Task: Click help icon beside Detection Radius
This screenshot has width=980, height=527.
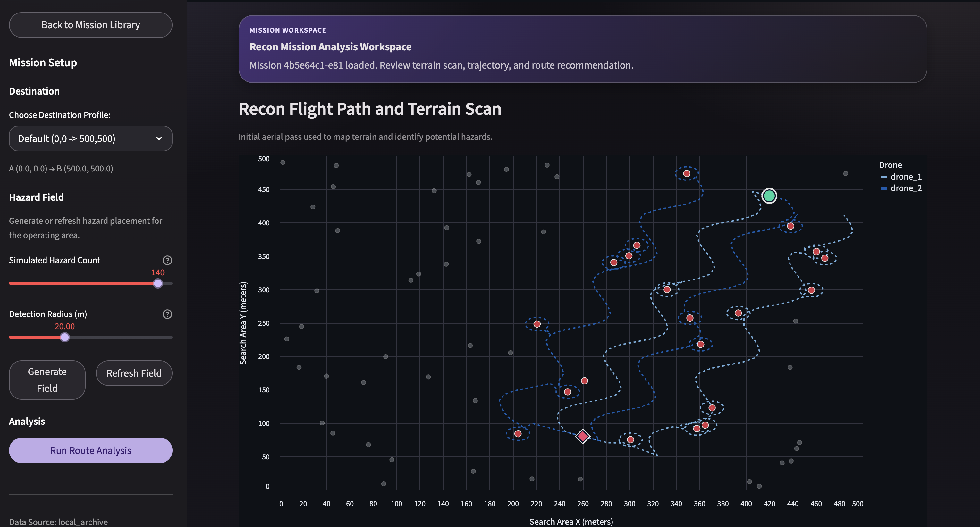Action: [167, 314]
